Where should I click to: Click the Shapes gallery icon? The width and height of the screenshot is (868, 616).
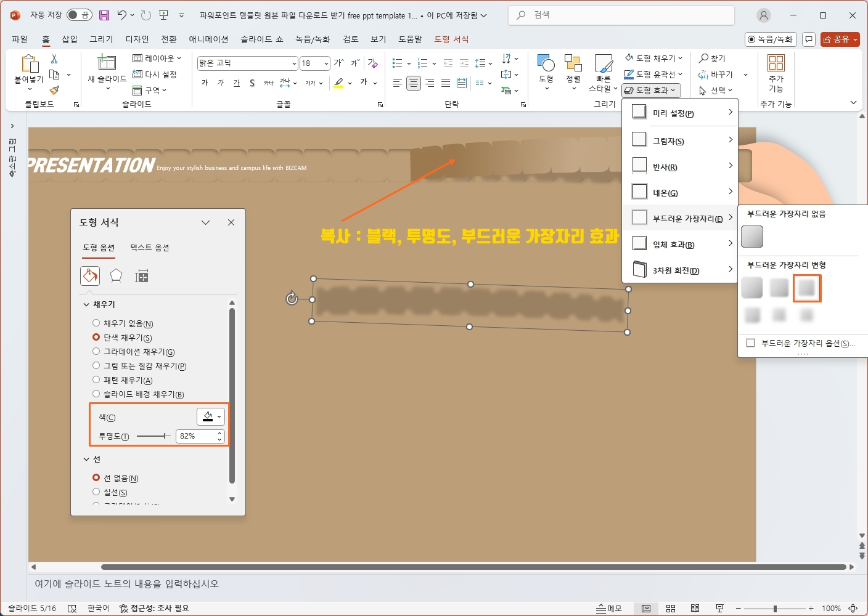click(546, 63)
